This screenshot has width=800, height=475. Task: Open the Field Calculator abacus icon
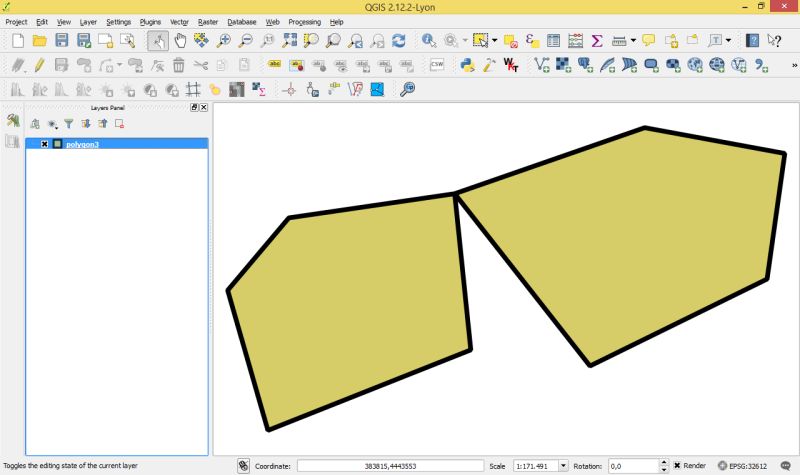pos(576,40)
